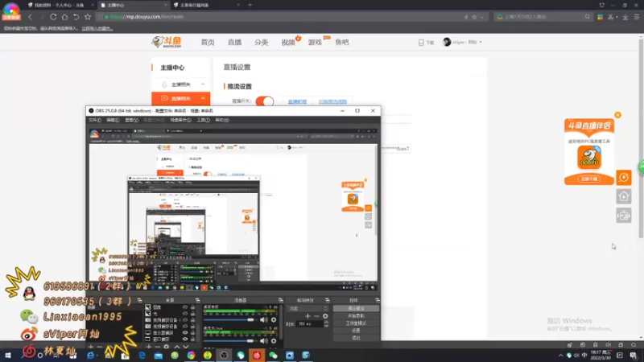Image resolution: width=644 pixels, height=362 pixels.
Task: Click the 退出 exit button in OBS controls
Action: (x=356, y=338)
